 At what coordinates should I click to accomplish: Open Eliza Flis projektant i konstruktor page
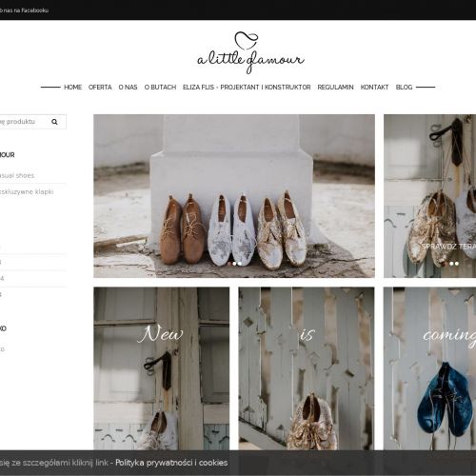coord(247,88)
